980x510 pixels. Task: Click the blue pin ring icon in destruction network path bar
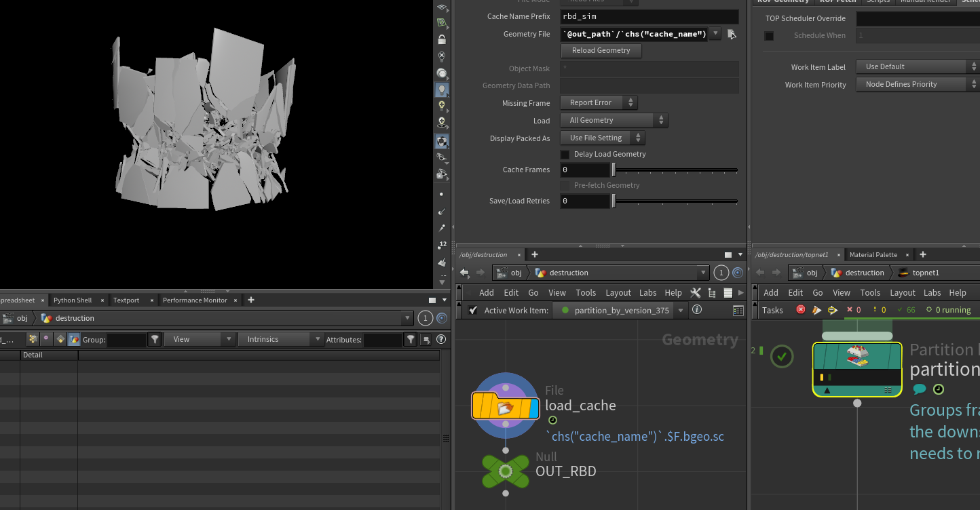tap(738, 273)
